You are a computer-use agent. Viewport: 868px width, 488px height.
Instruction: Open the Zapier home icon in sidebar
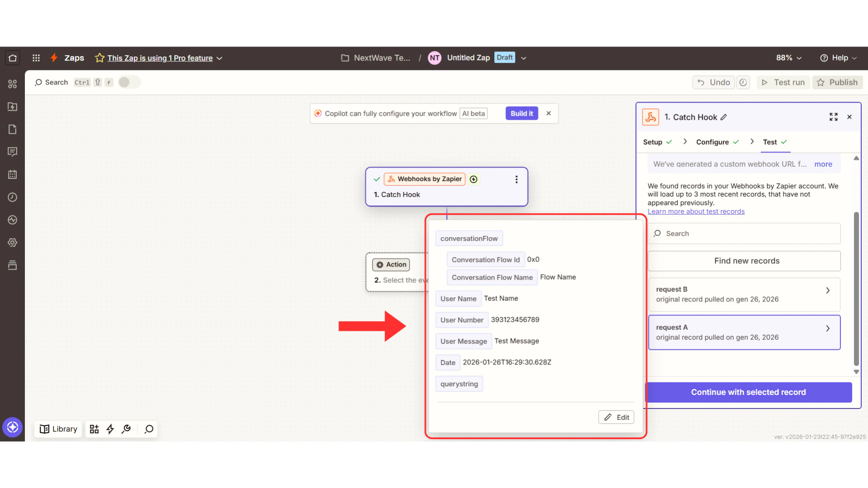(x=12, y=57)
